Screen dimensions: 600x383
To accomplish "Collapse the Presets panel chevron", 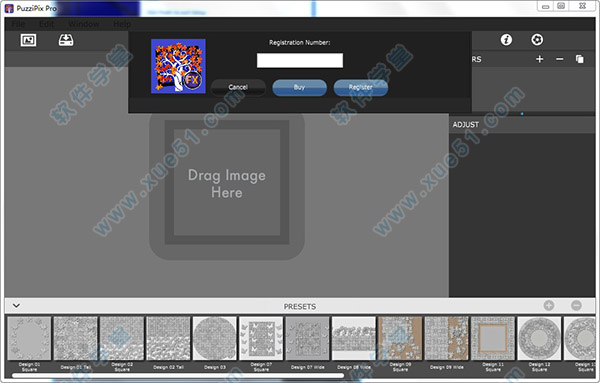I will (16, 306).
